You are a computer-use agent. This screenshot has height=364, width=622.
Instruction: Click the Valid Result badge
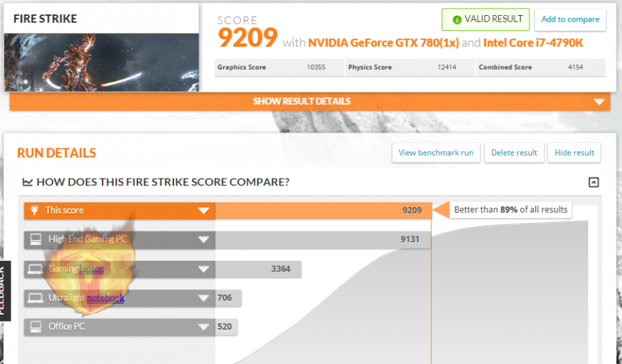coord(486,19)
